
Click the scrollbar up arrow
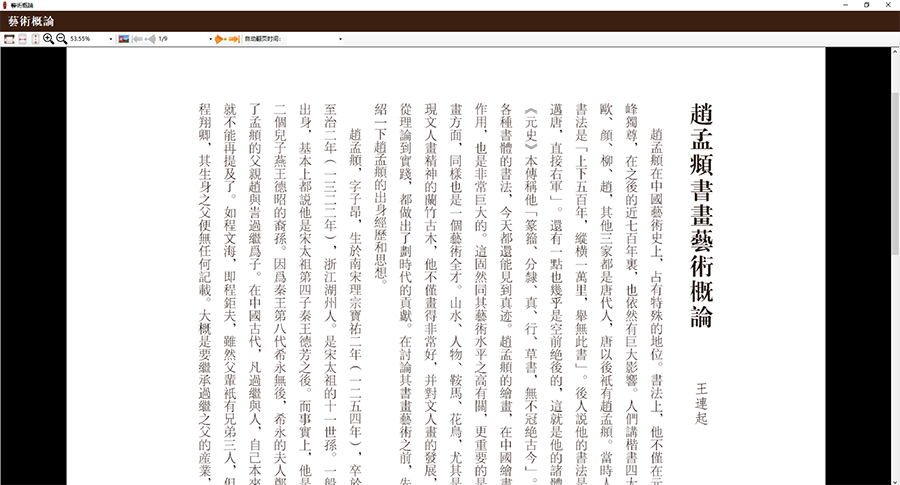pos(895,52)
